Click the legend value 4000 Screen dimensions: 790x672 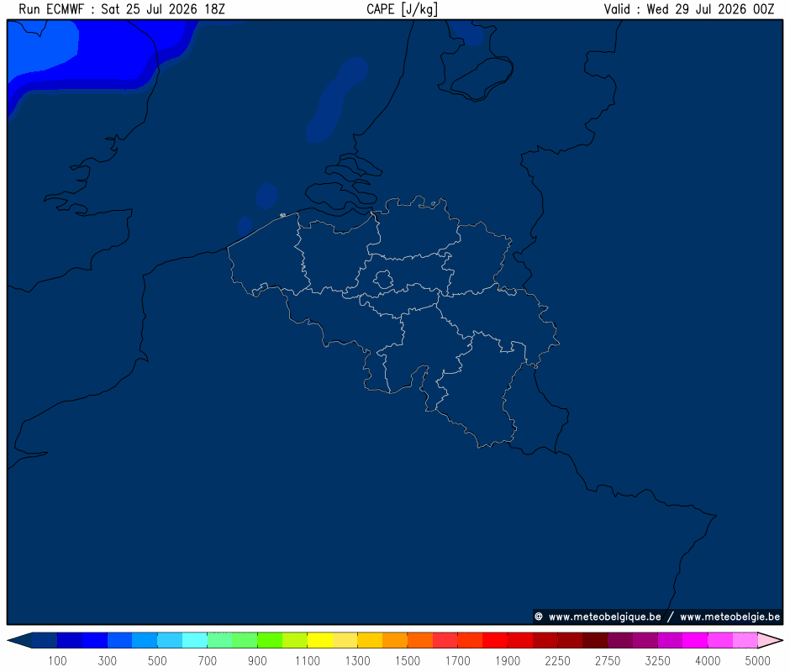coord(708,660)
